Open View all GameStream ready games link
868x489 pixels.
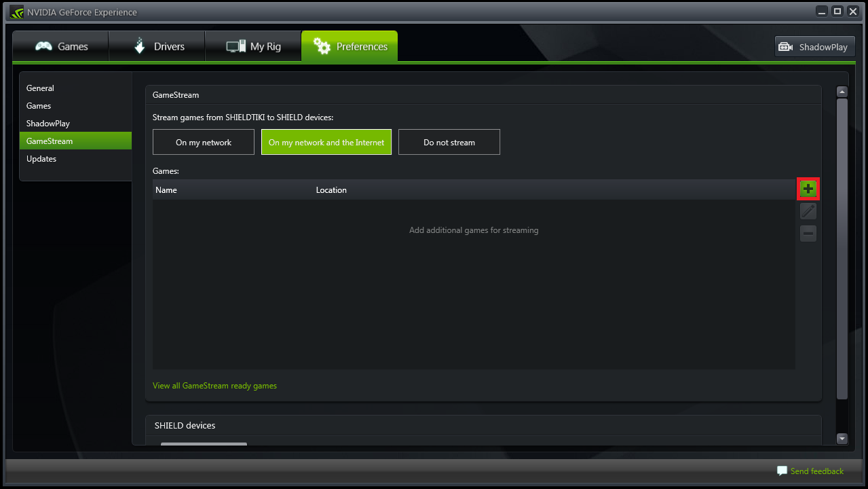(x=214, y=386)
